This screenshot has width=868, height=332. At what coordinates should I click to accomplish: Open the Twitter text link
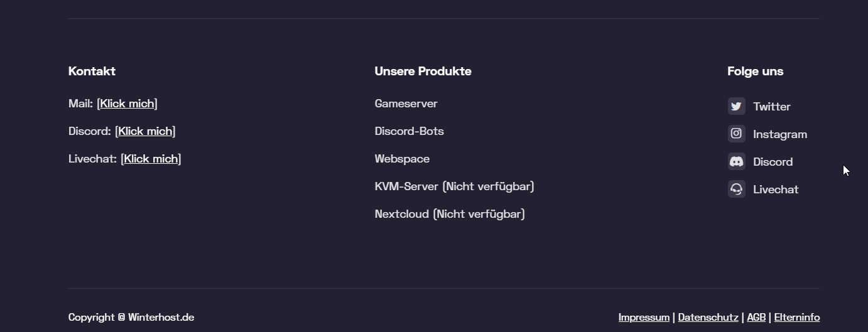[x=771, y=107]
